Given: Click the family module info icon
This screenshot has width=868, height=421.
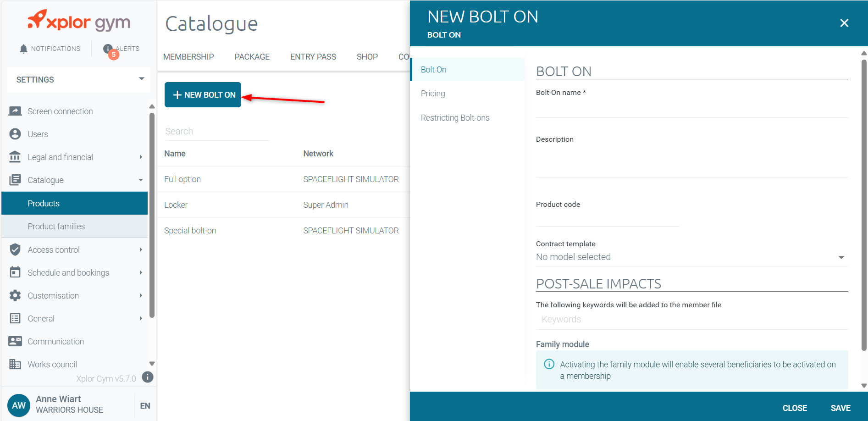Looking at the screenshot, I should click(x=549, y=364).
